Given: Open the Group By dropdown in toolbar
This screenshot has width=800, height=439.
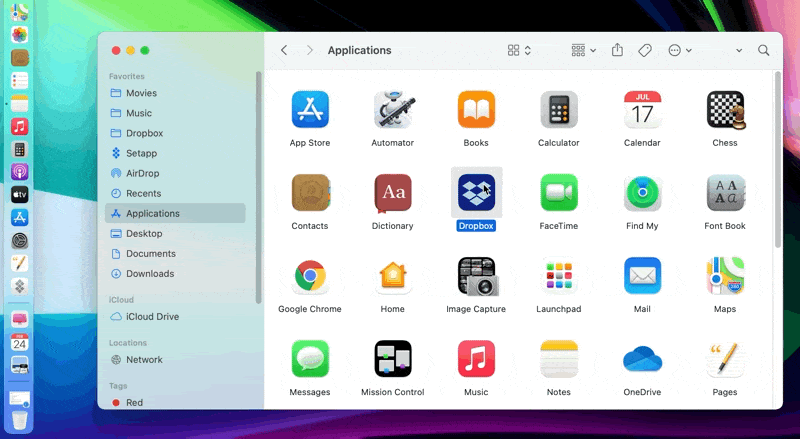Looking at the screenshot, I should [584, 50].
